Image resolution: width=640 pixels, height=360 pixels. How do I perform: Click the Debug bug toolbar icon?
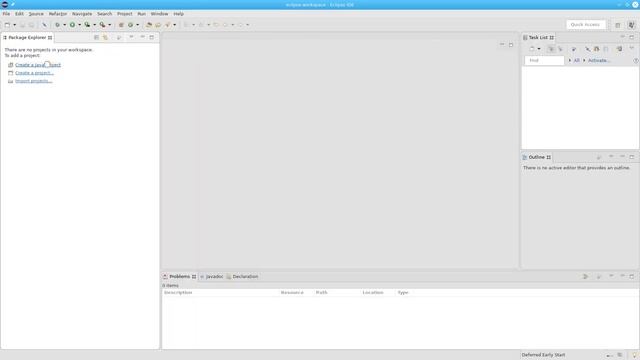58,25
